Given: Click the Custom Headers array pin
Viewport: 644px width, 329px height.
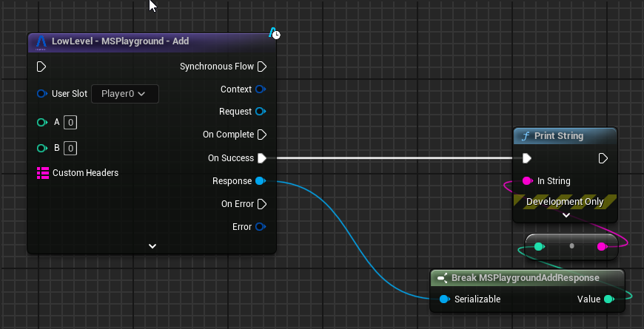Looking at the screenshot, I should point(42,173).
